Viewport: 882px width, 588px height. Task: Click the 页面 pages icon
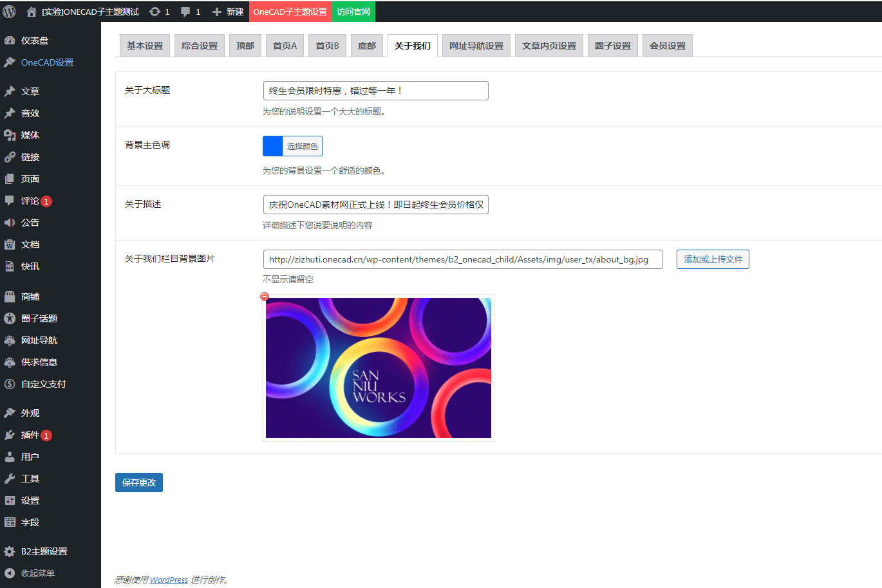click(10, 179)
